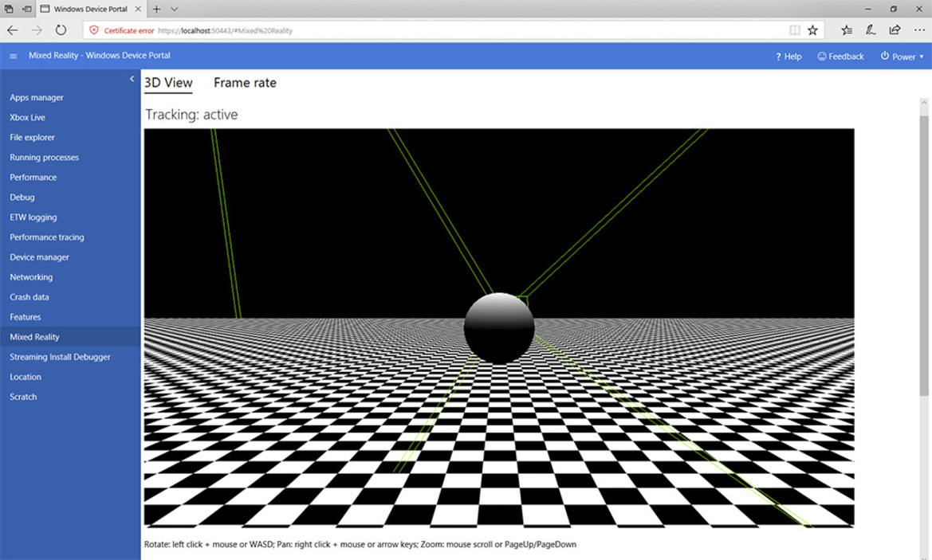Select the 3D View tab
The height and width of the screenshot is (560, 932).
pyautogui.click(x=168, y=83)
